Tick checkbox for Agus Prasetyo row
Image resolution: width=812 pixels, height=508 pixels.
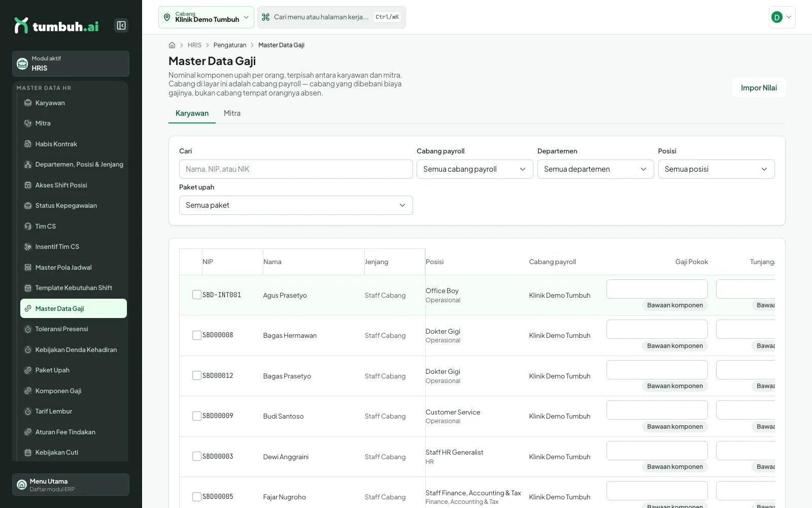click(197, 295)
